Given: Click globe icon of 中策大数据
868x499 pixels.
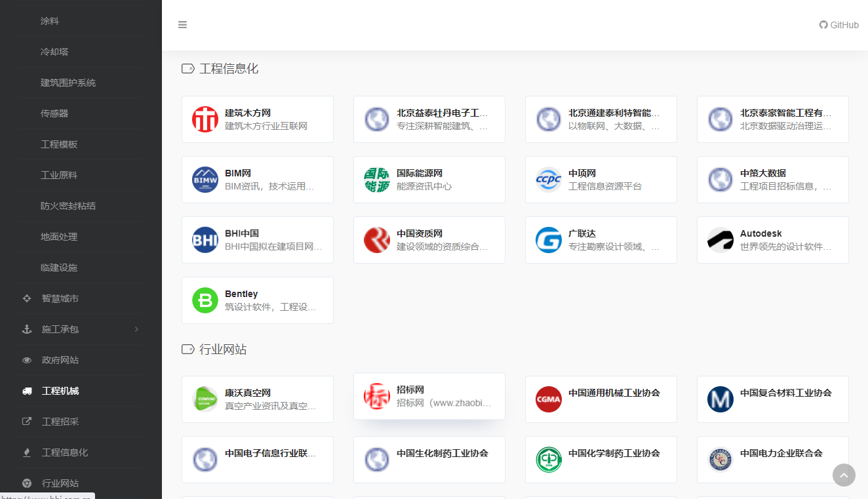Looking at the screenshot, I should pyautogui.click(x=720, y=180).
